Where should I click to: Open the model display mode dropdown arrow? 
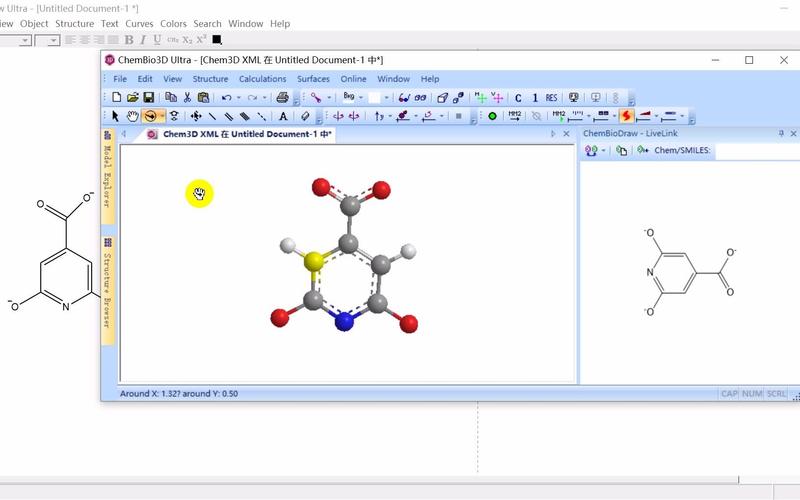tap(329, 97)
